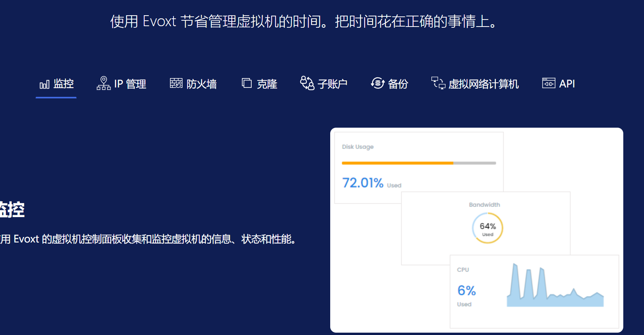Go to the 克隆 tab text
Screen dimensions: 644x335
coord(267,84)
